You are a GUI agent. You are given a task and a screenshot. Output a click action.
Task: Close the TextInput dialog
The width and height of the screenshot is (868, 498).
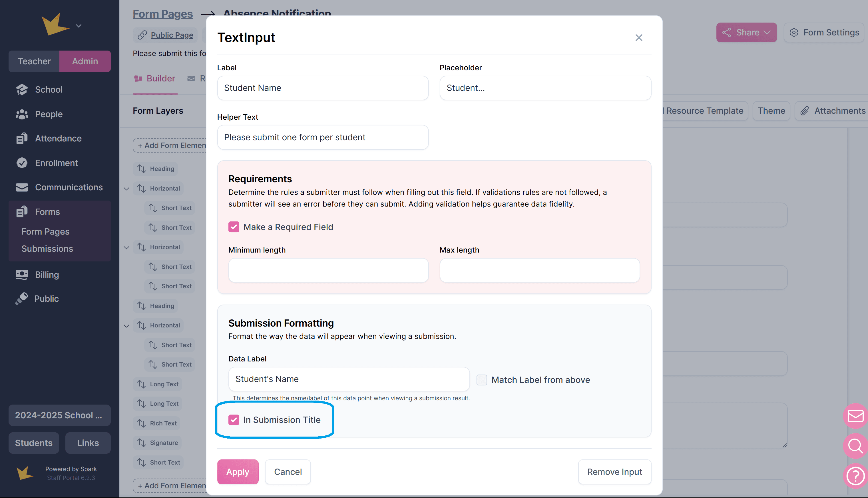pos(639,38)
